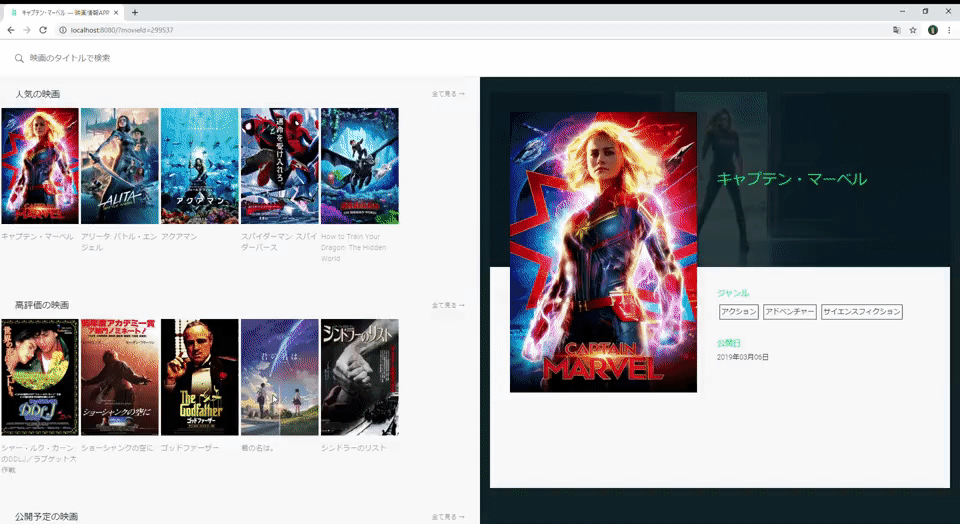Click the 人気の映画 section heading
The height and width of the screenshot is (524, 960).
[x=38, y=94]
